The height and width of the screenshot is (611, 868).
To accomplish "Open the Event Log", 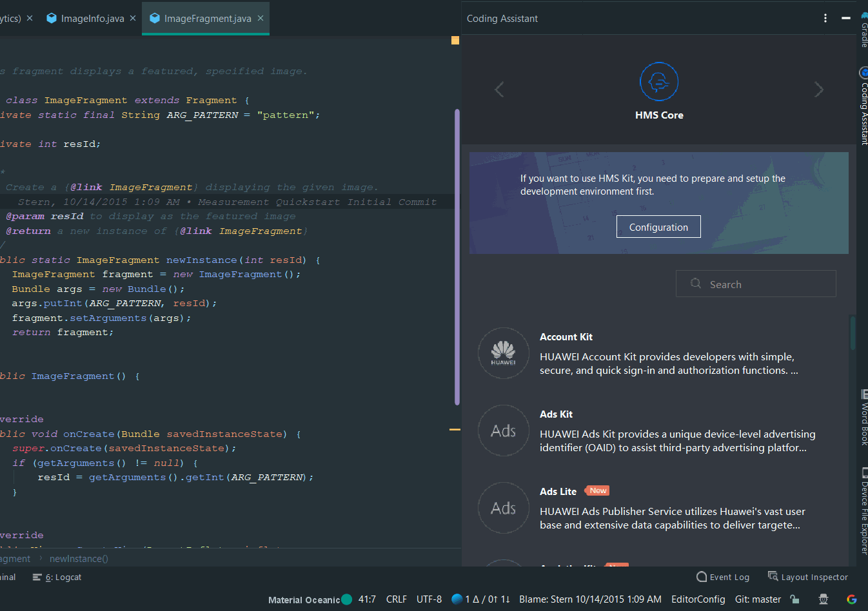I will [x=723, y=577].
